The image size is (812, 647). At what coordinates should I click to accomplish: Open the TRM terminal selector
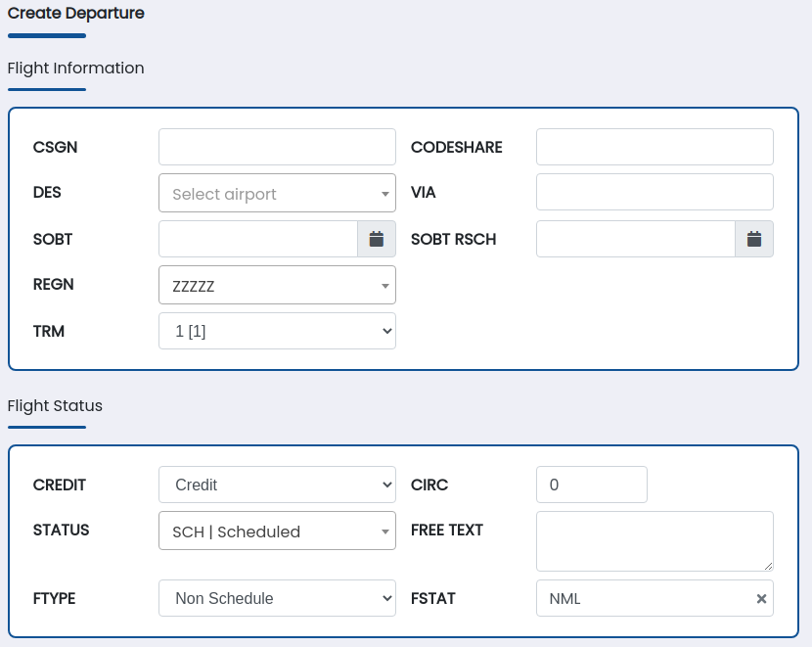click(x=277, y=332)
